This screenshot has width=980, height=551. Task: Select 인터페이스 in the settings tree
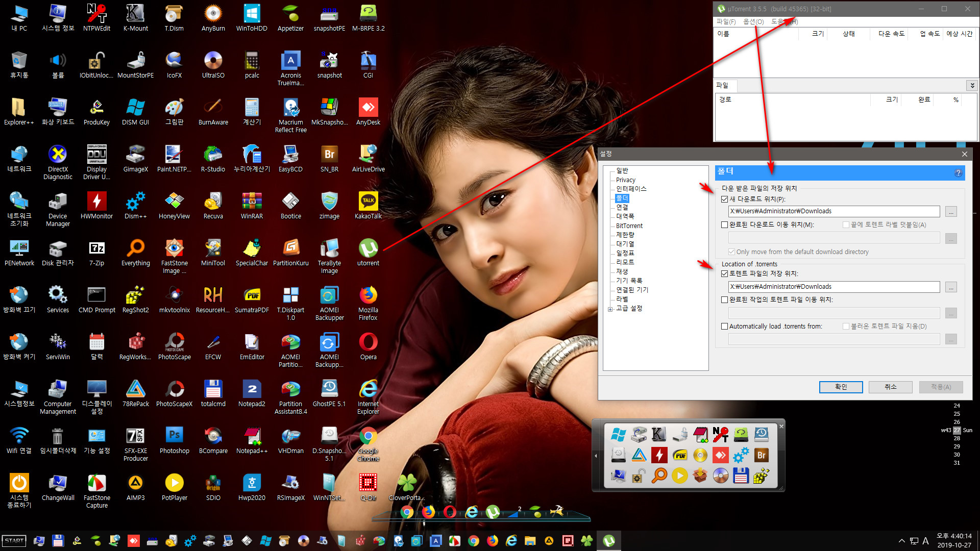(631, 189)
